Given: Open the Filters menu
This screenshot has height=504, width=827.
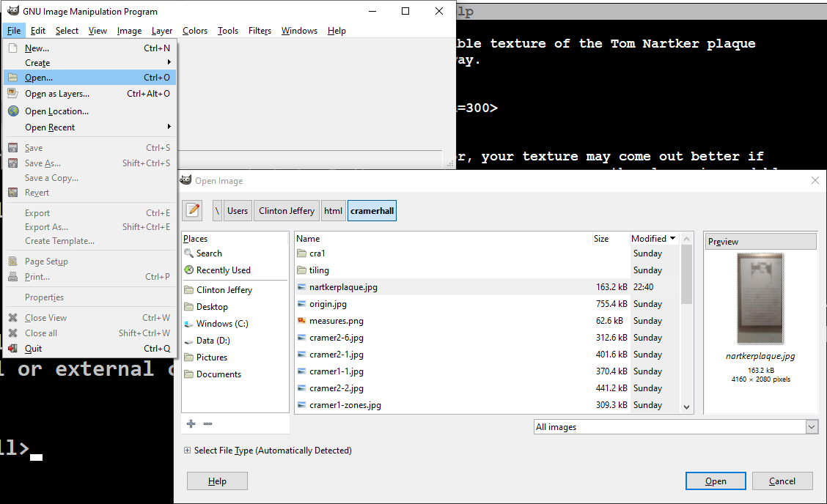Looking at the screenshot, I should tap(260, 31).
